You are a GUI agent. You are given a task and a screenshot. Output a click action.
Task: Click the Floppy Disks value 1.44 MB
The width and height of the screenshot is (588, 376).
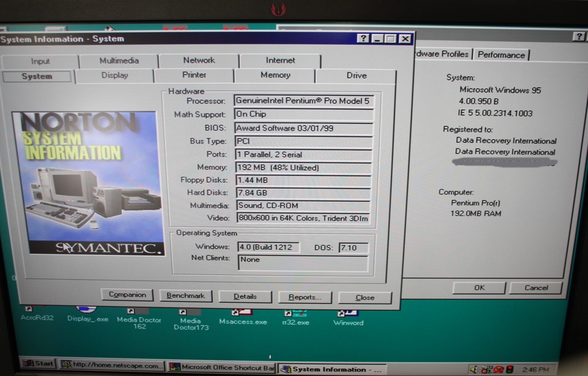(303, 180)
